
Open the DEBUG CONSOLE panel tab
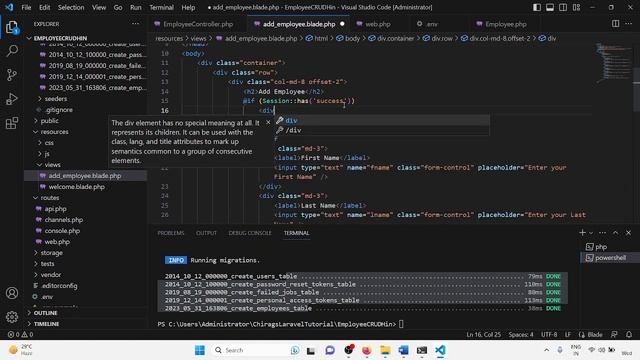250,233
